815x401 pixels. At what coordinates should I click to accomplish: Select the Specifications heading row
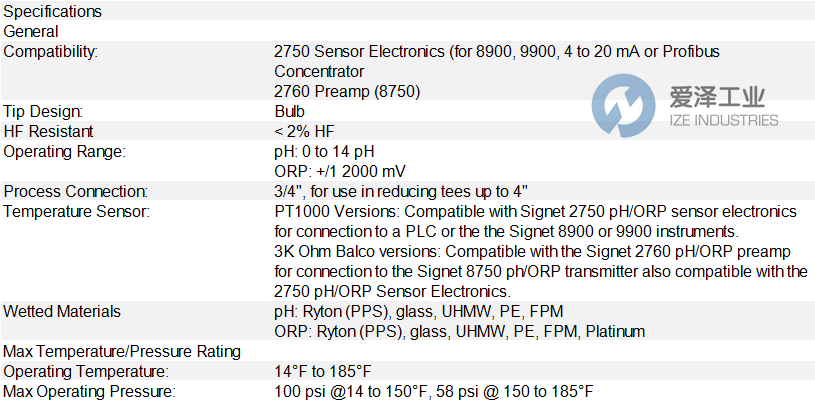click(x=408, y=11)
